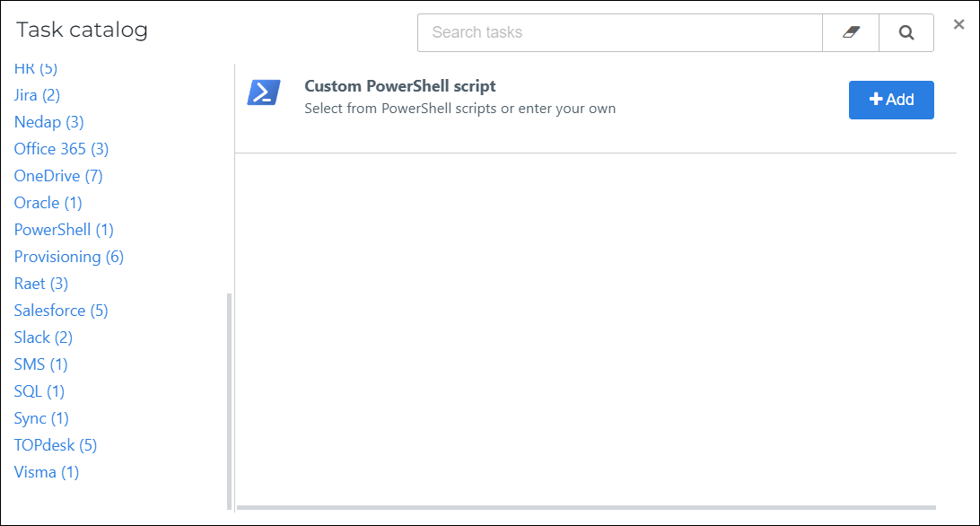Click the eraser clear-search icon
This screenshot has height=526, width=980.
pyautogui.click(x=851, y=32)
